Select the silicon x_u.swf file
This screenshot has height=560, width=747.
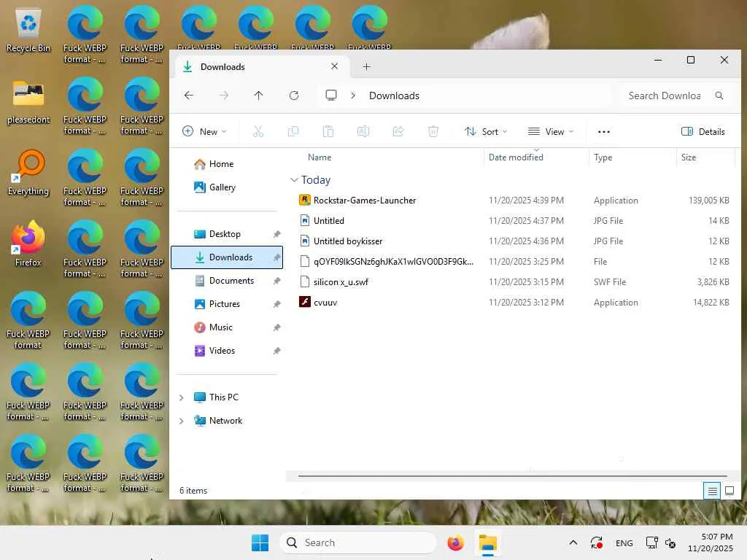(x=514, y=282)
